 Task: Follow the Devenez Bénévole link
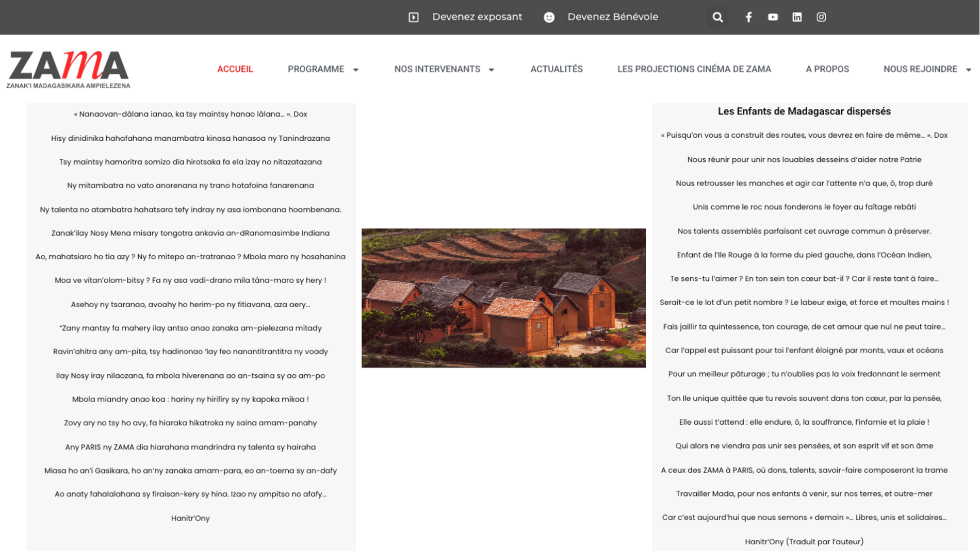tap(613, 17)
